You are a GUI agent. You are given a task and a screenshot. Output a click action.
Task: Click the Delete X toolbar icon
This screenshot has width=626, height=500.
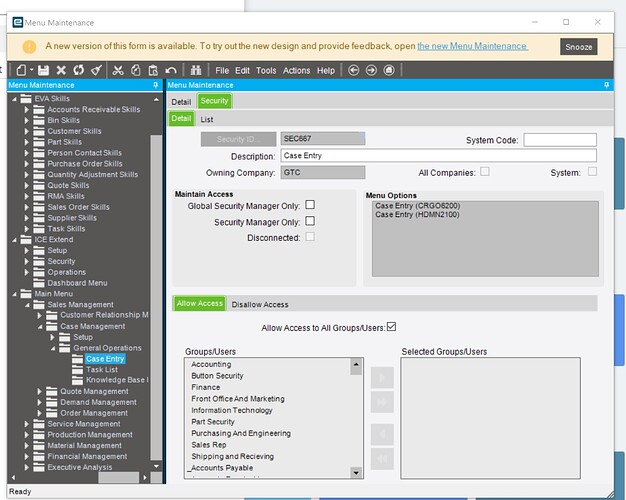61,70
